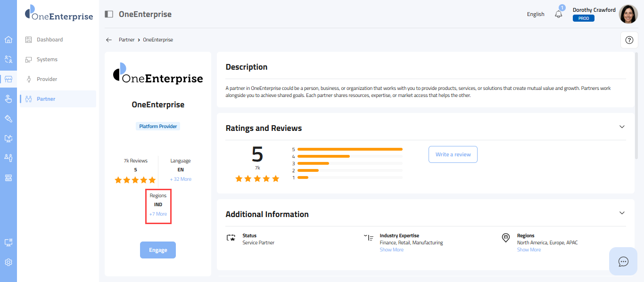Open the chat bubble widget

click(623, 261)
